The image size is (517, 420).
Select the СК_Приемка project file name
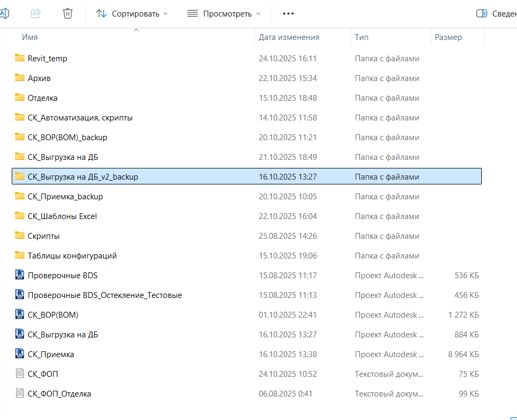[x=51, y=354]
